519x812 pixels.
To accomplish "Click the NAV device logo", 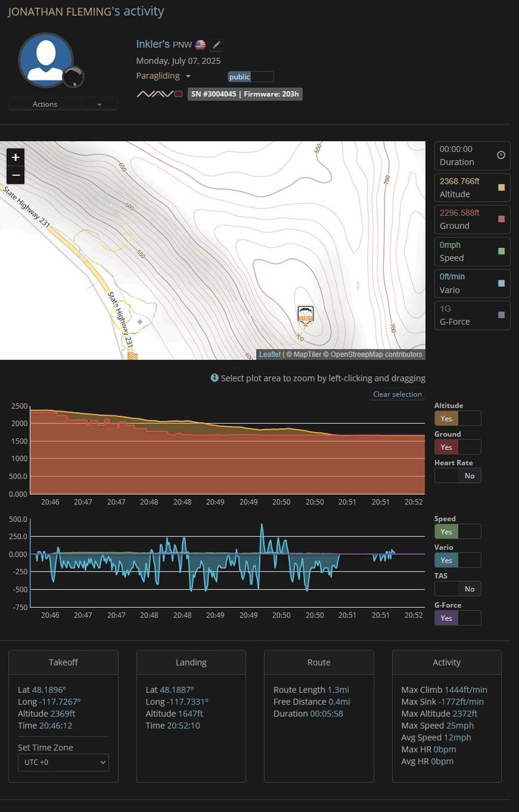I will pyautogui.click(x=159, y=94).
